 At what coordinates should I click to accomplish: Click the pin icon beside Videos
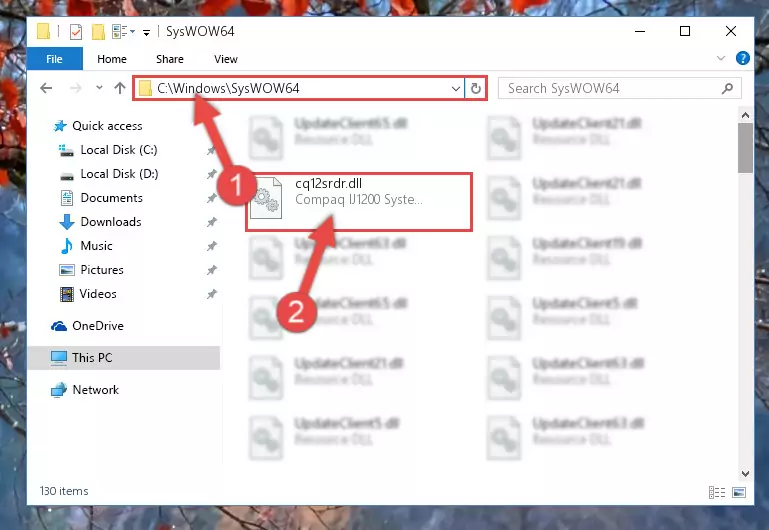pyautogui.click(x=211, y=294)
